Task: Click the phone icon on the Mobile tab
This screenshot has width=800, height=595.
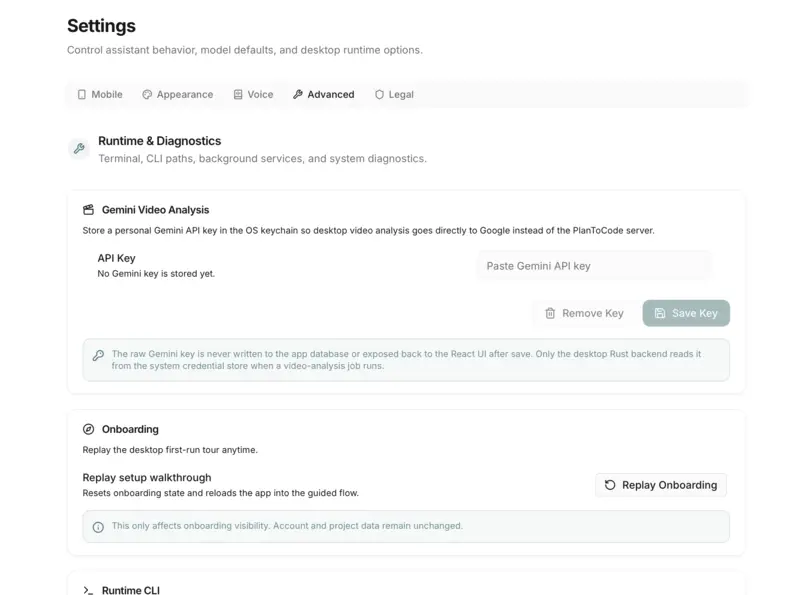Action: pyautogui.click(x=82, y=94)
